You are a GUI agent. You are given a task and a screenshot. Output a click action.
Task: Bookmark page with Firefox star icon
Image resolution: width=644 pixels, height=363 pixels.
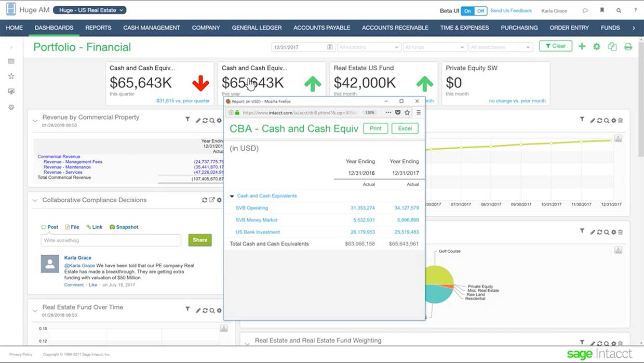click(x=407, y=112)
